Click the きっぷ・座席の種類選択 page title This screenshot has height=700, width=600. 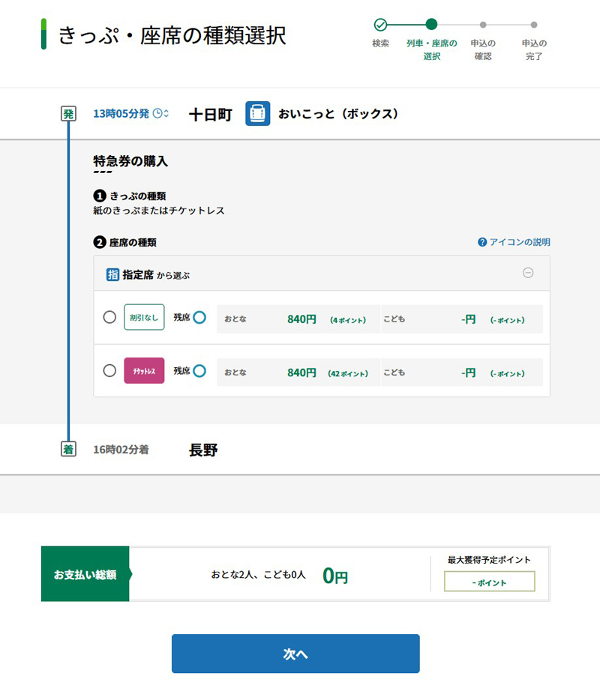tap(172, 35)
